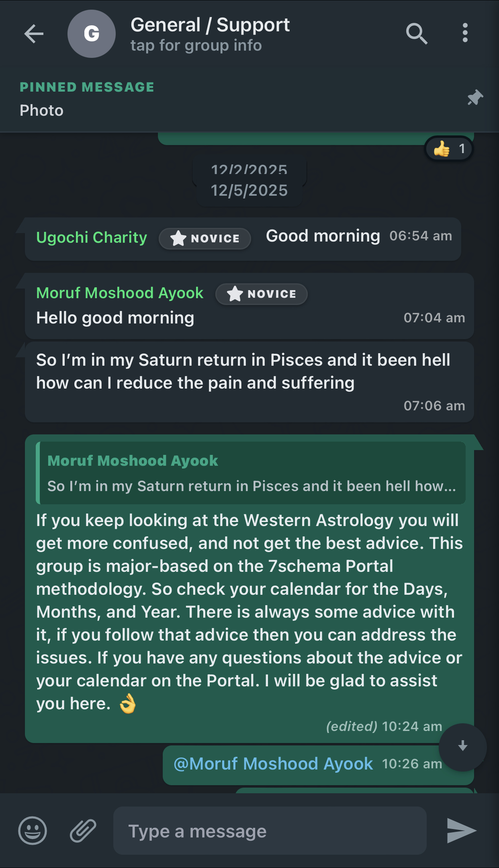Tap the General / Support group title
This screenshot has height=868, width=499.
210,25
